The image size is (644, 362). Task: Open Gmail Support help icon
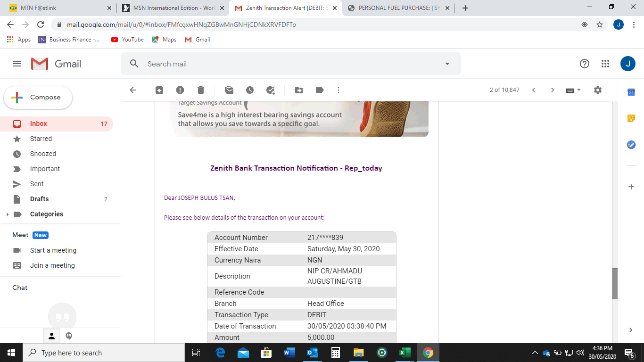585,64
